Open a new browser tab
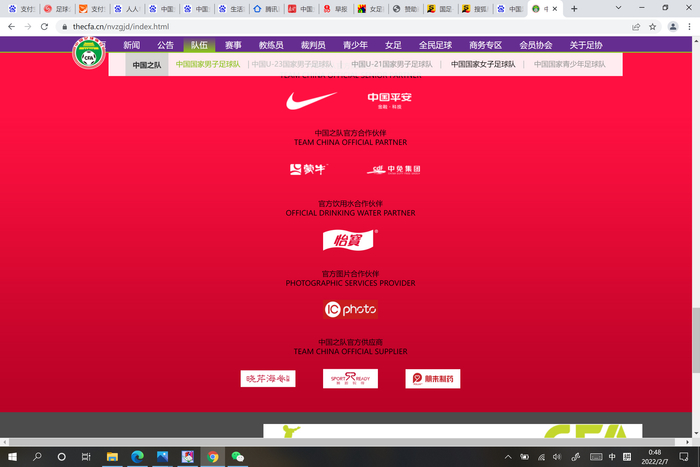This screenshot has height=467, width=700. 574,8
